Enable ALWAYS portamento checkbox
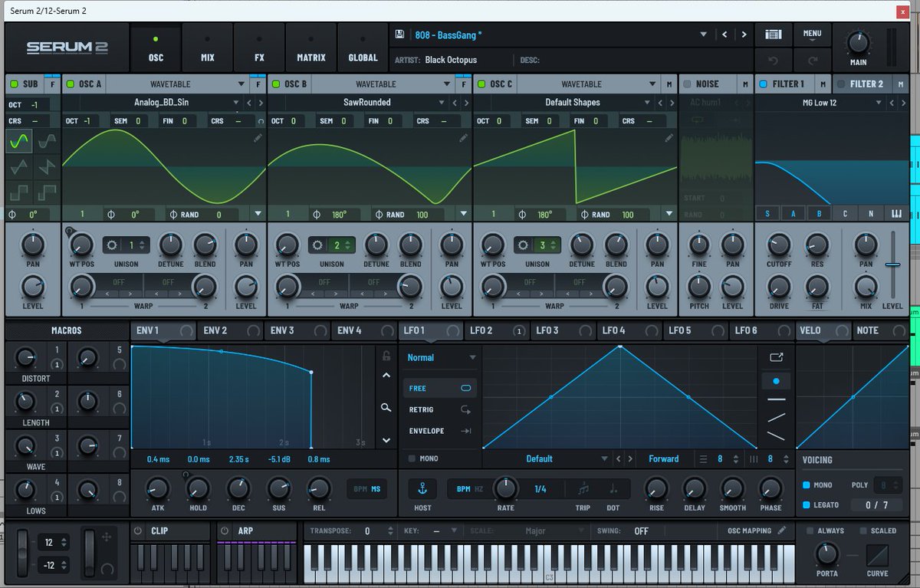The width and height of the screenshot is (920, 588). click(810, 531)
